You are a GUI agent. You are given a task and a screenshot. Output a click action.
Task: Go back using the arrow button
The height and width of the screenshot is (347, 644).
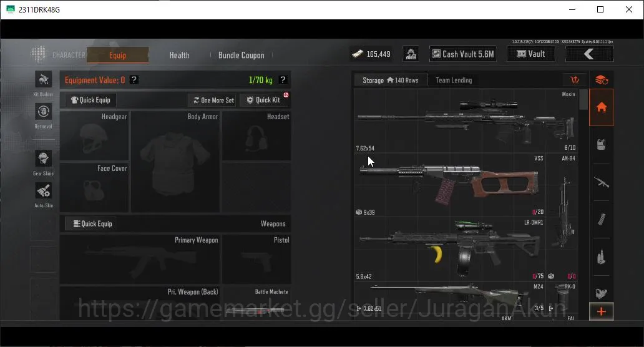pos(589,54)
